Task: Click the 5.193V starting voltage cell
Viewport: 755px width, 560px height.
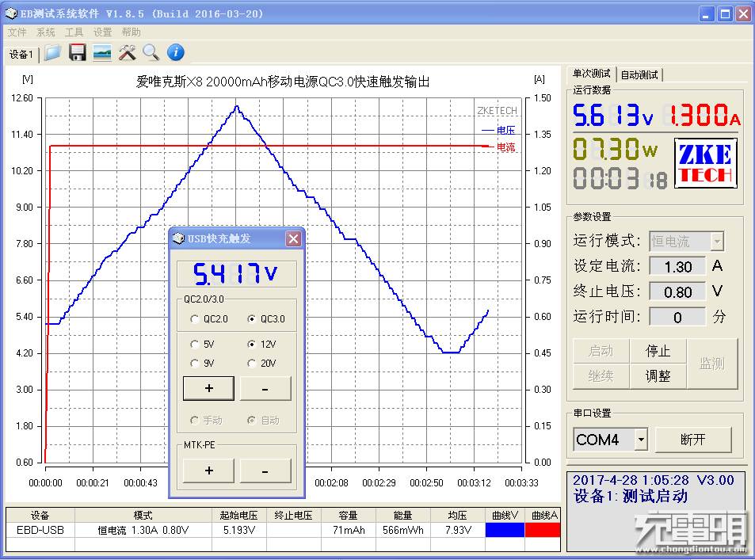Action: [x=238, y=530]
